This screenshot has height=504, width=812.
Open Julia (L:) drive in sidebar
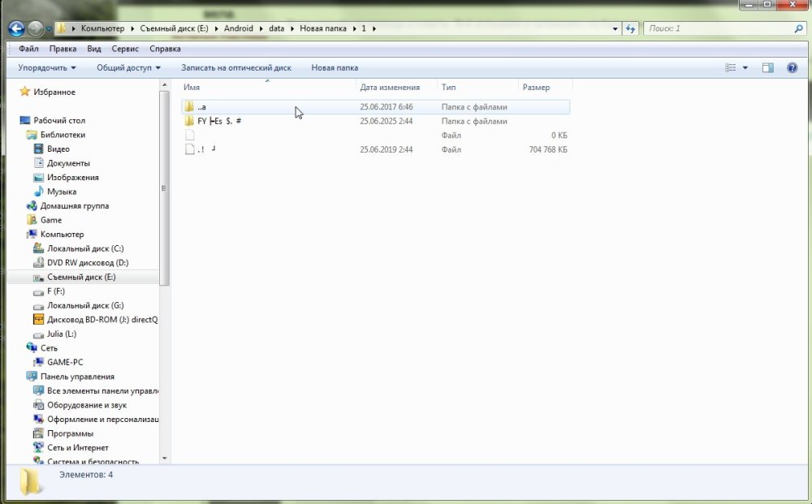(61, 334)
